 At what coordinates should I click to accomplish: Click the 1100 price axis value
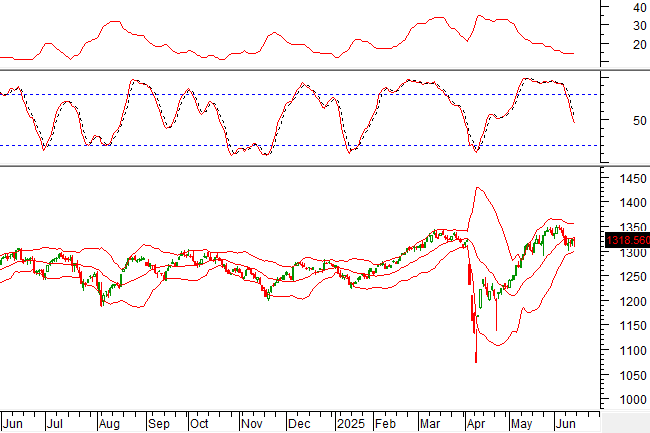[633, 351]
